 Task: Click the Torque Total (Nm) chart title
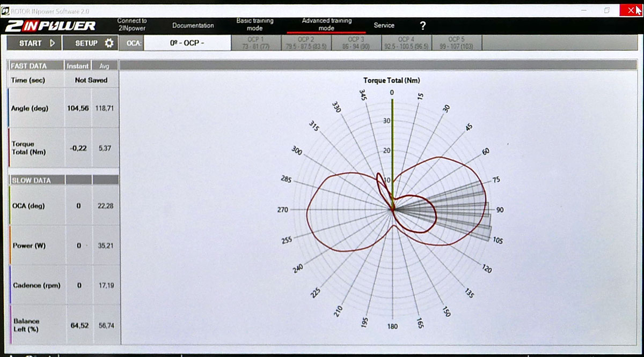click(392, 80)
